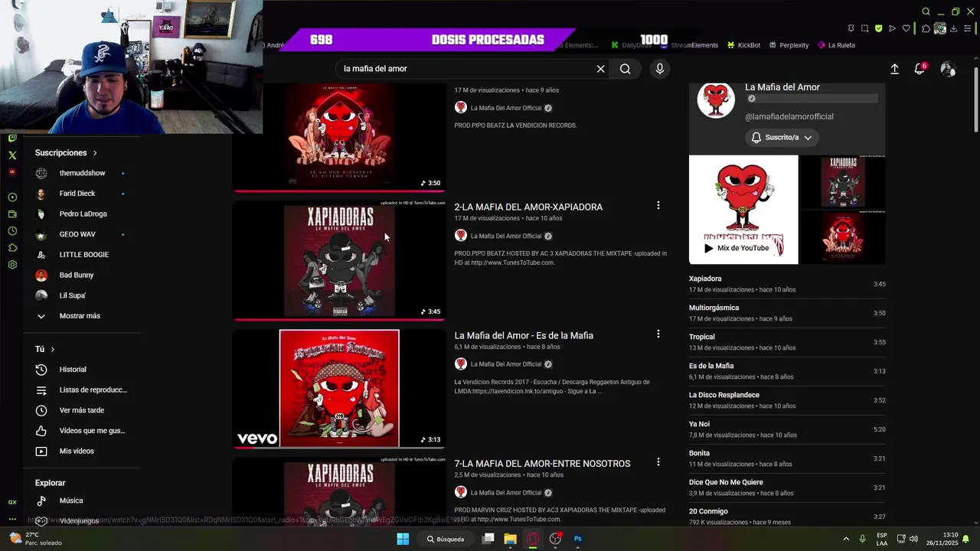Open the YouTube upload/create icon
980x551 pixels.
(x=894, y=69)
